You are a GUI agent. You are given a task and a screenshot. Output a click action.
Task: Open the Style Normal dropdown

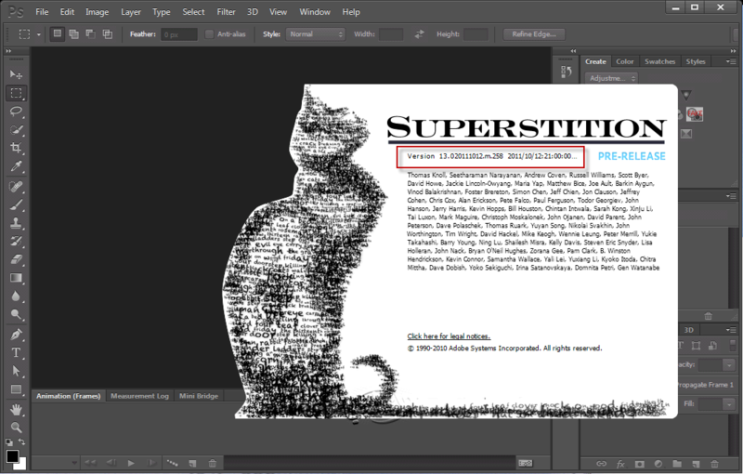pyautogui.click(x=315, y=34)
